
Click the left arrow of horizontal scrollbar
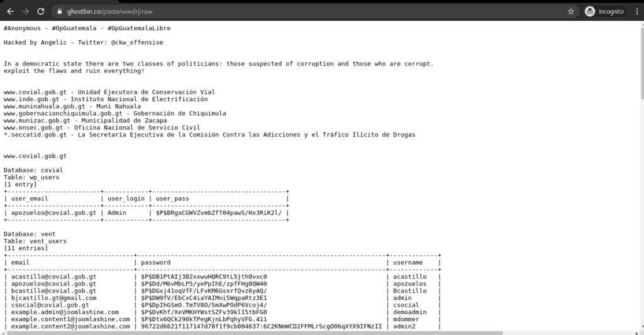click(x=3, y=332)
